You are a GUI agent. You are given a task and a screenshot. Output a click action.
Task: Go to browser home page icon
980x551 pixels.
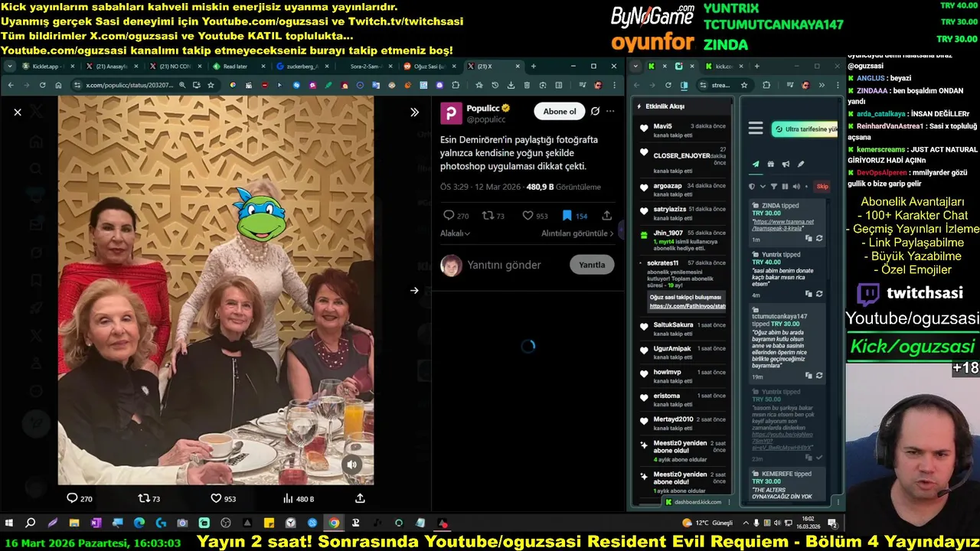[58, 85]
